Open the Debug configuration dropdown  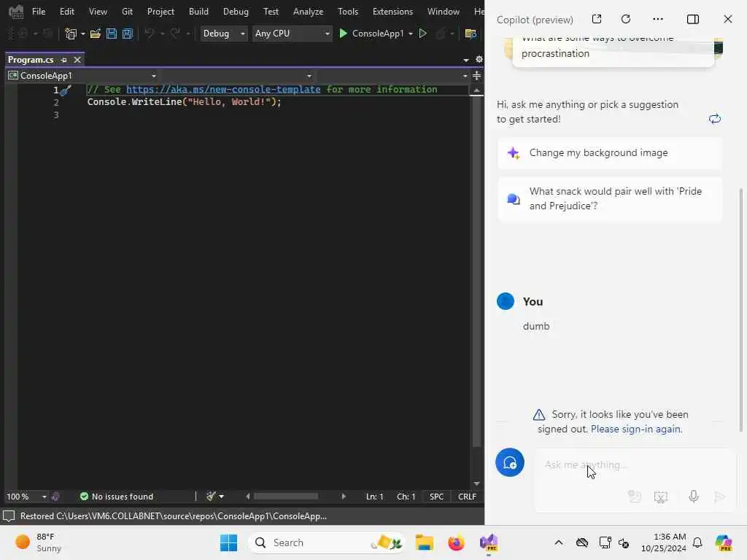pyautogui.click(x=223, y=34)
